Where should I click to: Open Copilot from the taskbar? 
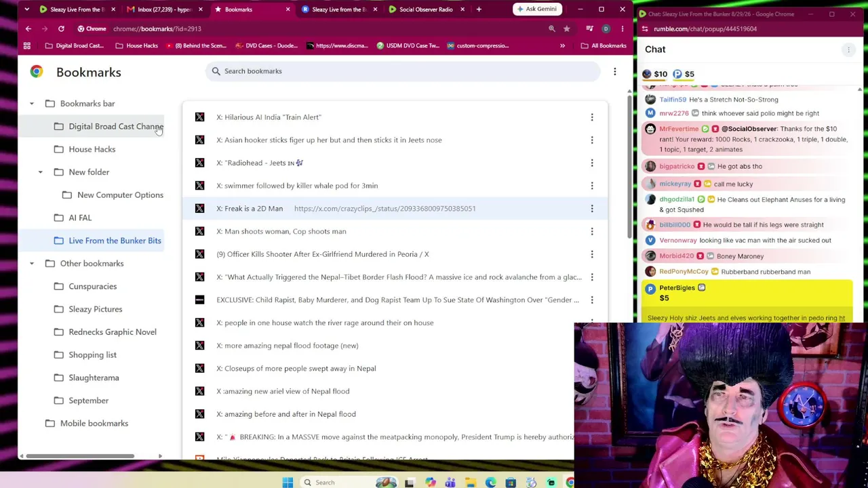(x=430, y=482)
